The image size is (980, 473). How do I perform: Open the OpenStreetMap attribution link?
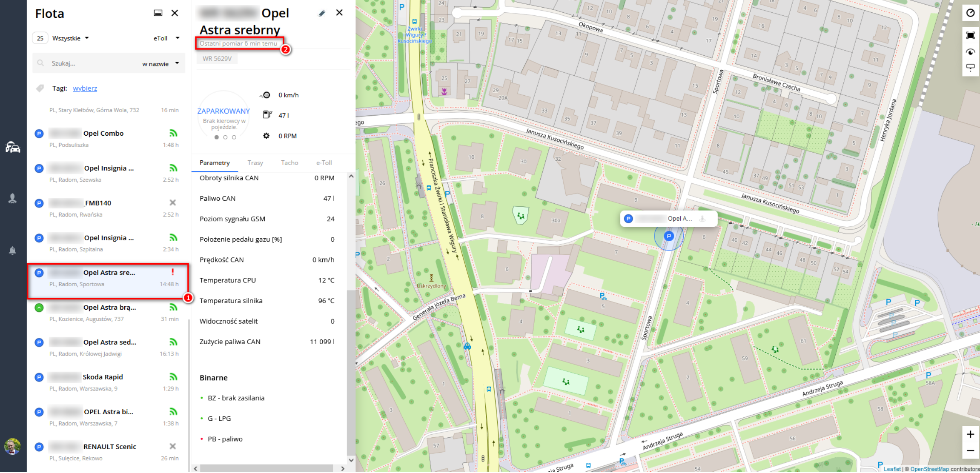tap(929, 469)
